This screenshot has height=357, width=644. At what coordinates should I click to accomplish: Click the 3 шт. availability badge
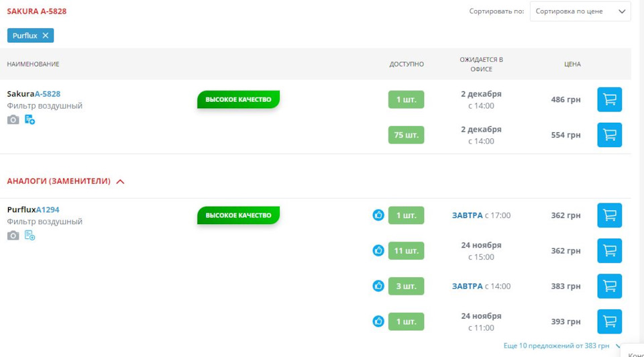(407, 286)
